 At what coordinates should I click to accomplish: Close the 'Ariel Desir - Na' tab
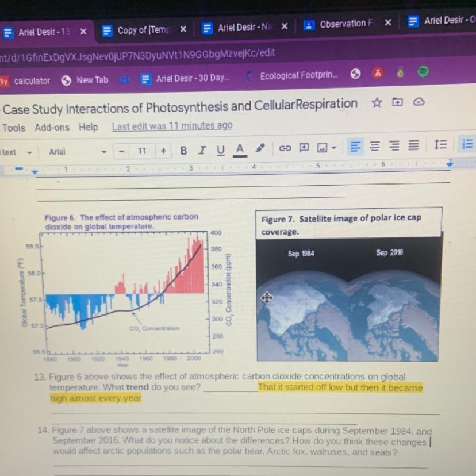pos(285,26)
